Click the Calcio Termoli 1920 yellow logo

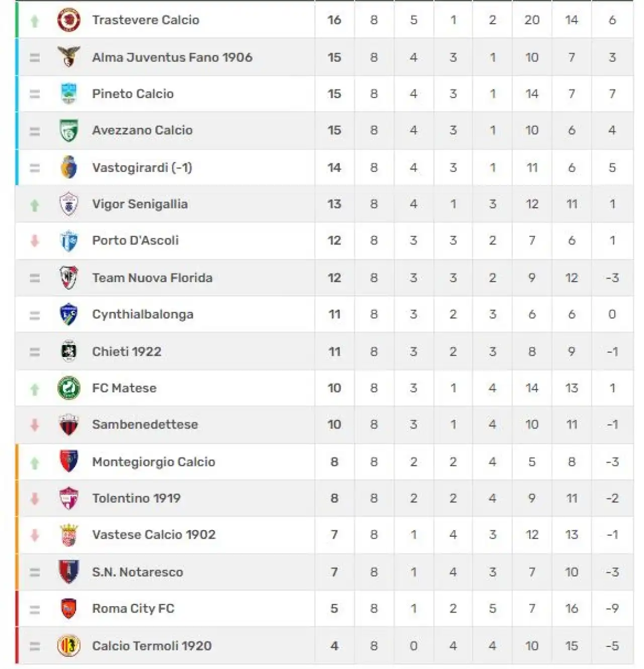(69, 645)
